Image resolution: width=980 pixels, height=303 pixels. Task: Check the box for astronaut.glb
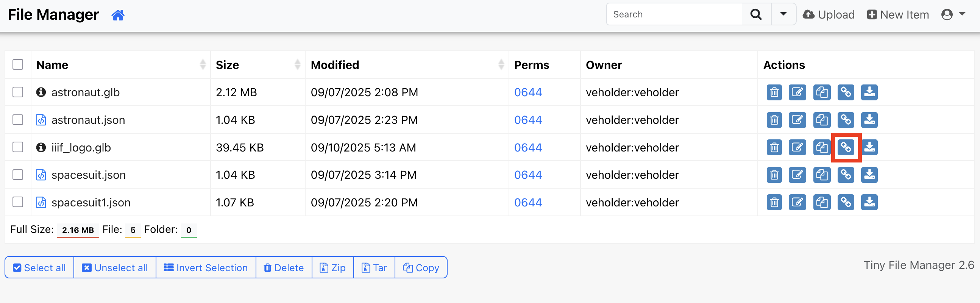18,92
